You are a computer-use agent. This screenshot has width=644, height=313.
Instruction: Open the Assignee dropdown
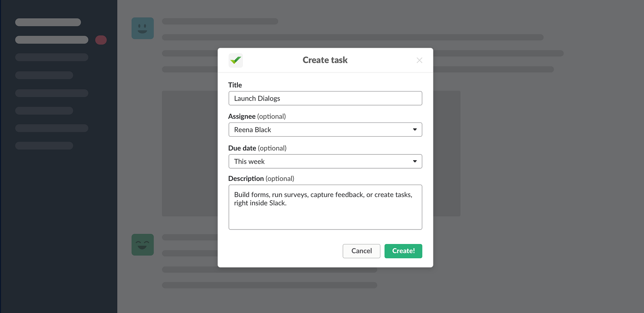click(325, 130)
